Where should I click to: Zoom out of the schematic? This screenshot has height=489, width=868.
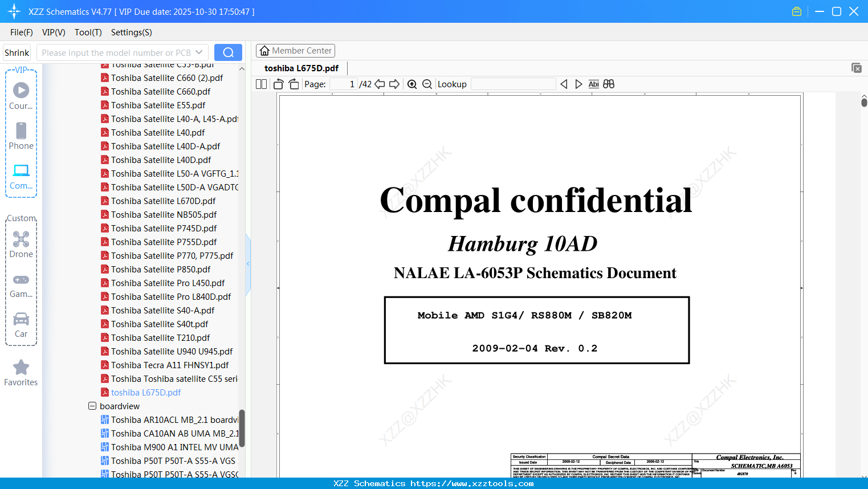(427, 84)
